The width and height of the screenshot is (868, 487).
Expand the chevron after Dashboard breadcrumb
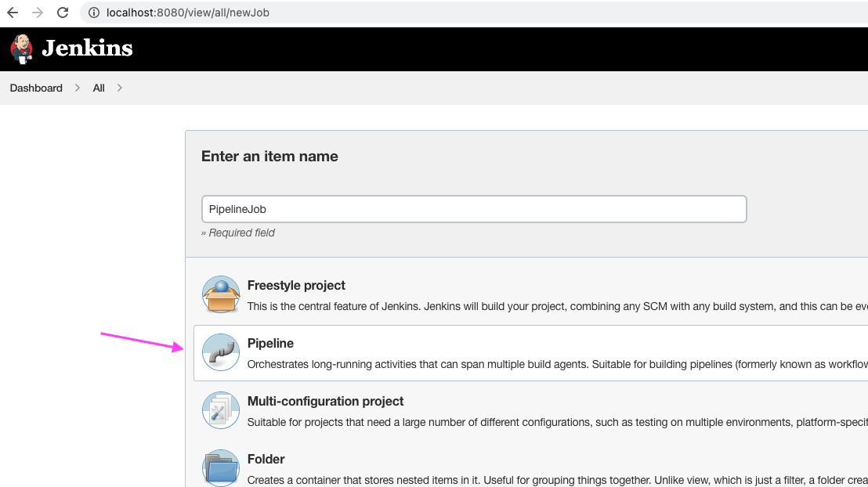coord(77,88)
